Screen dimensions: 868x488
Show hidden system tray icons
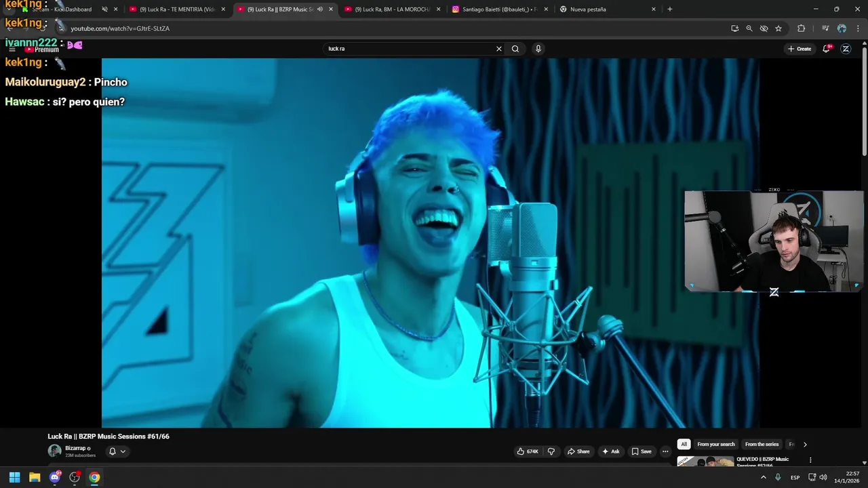click(x=764, y=477)
